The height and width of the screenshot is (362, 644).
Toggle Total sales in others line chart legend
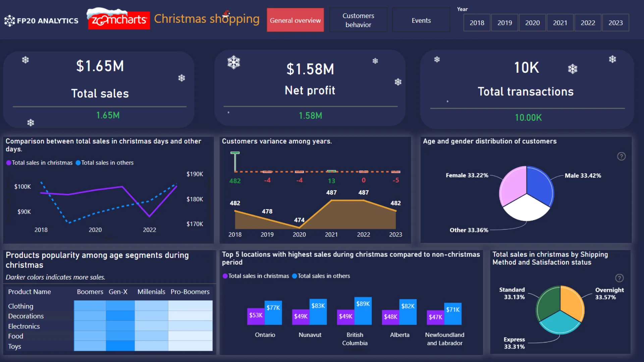(105, 163)
